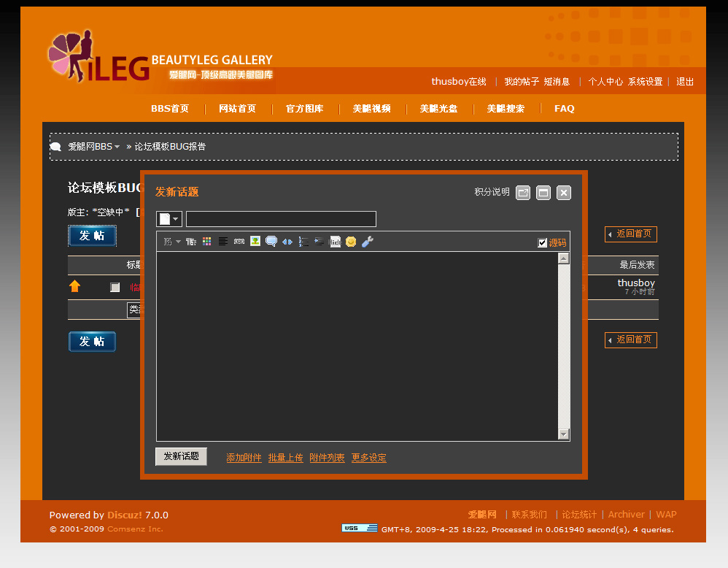728x568 pixels.
Task: Click the 发新话题 submit button
Action: [x=180, y=456]
